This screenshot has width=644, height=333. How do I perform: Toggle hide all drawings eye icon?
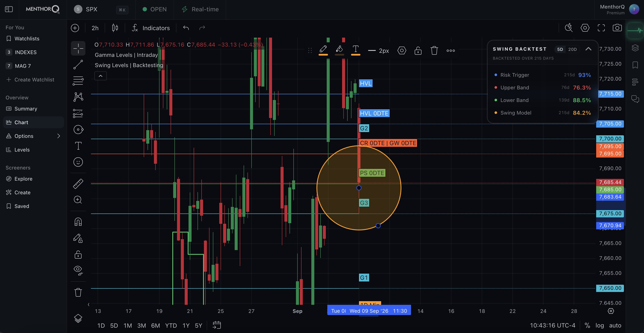(x=78, y=270)
